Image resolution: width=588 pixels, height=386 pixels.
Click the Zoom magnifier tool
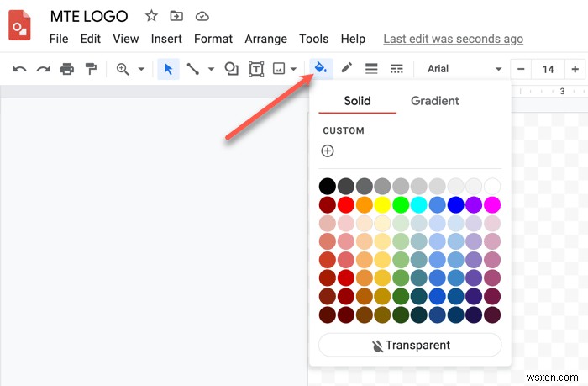[123, 69]
